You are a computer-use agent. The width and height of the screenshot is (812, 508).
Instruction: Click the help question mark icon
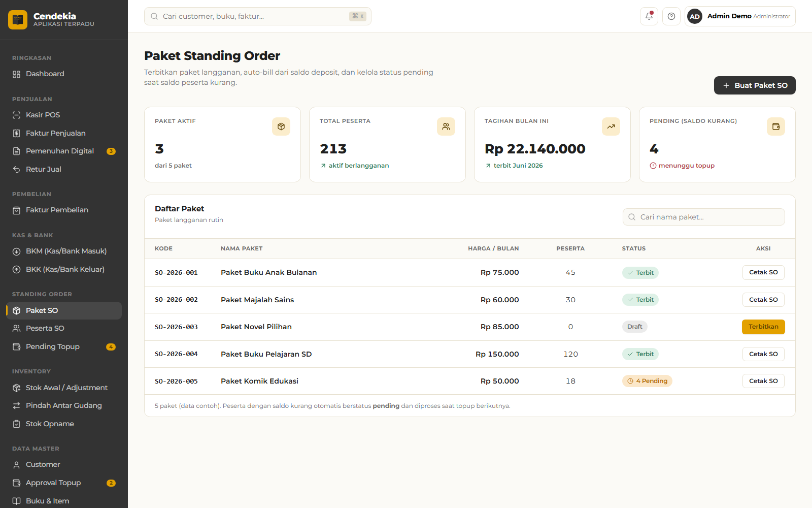coord(671,16)
